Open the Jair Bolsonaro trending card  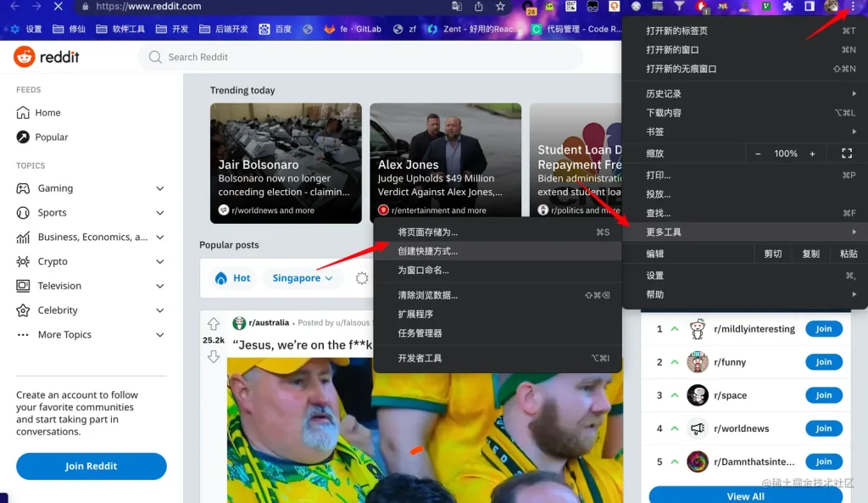point(286,164)
